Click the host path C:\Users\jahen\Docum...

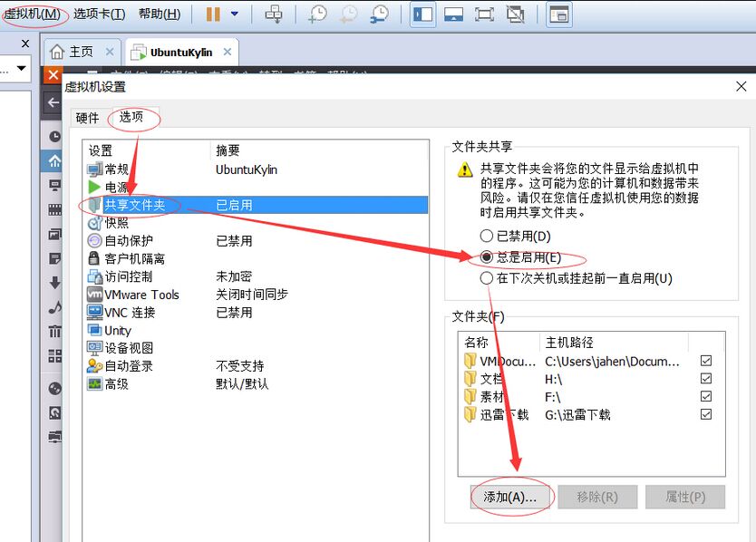pyautogui.click(x=612, y=361)
